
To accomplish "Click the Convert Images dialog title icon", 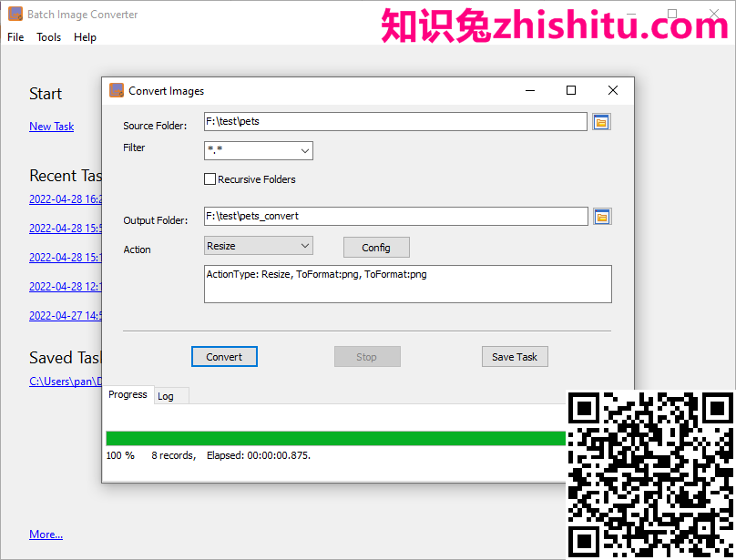I will click(117, 90).
